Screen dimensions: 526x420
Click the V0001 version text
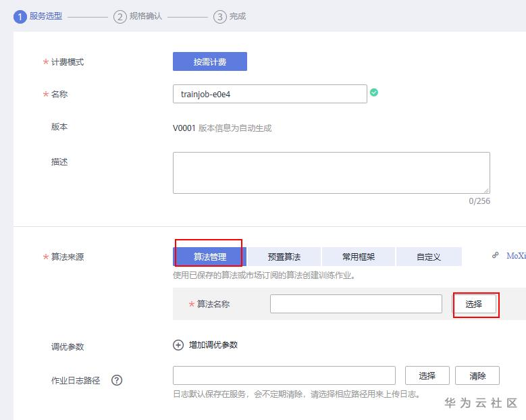[x=184, y=128]
